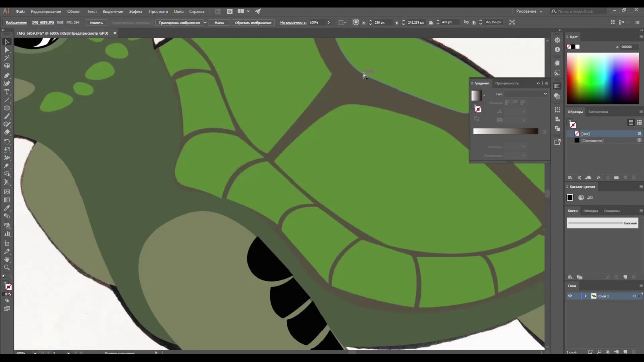Expand the opacity slider arrow

[329, 22]
